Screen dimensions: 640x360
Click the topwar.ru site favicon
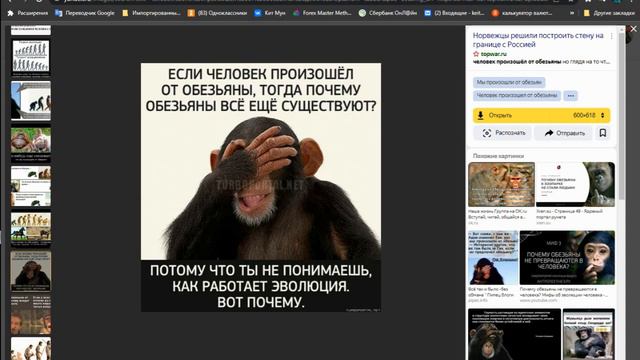(x=476, y=54)
